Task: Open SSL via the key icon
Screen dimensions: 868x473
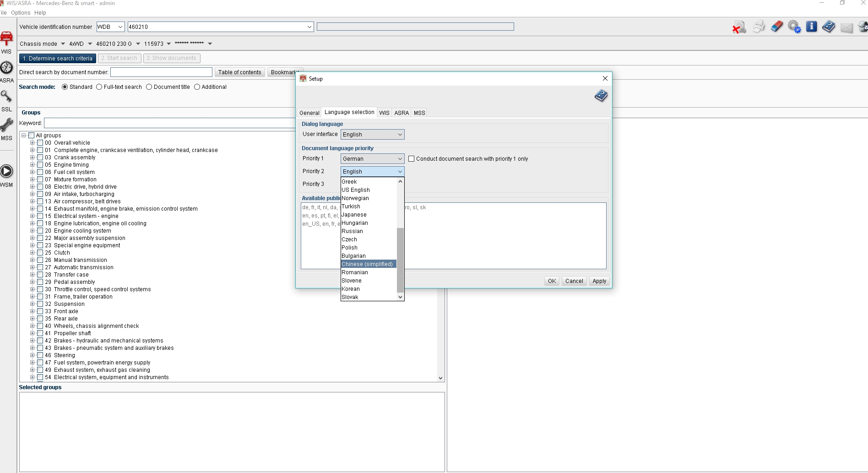Action: pos(6,97)
